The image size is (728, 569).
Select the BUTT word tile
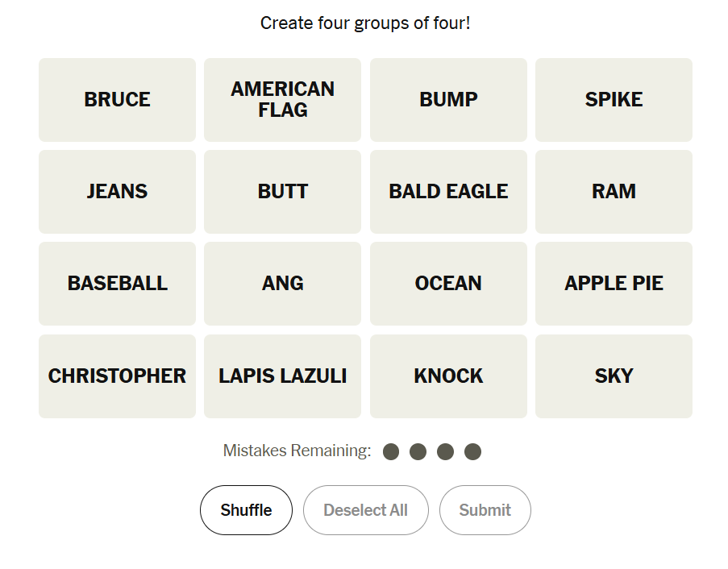[x=282, y=192]
